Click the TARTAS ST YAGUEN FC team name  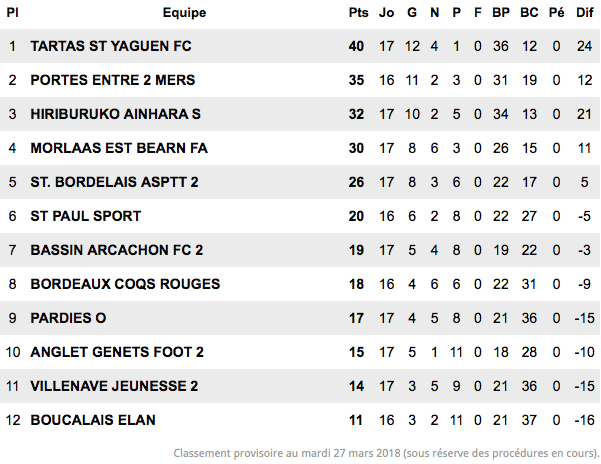[111, 46]
